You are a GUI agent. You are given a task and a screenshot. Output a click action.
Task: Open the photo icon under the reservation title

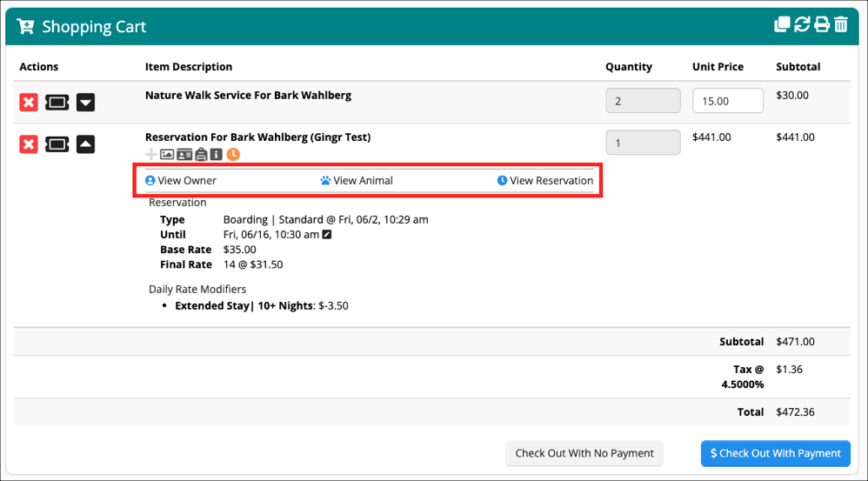coord(167,155)
